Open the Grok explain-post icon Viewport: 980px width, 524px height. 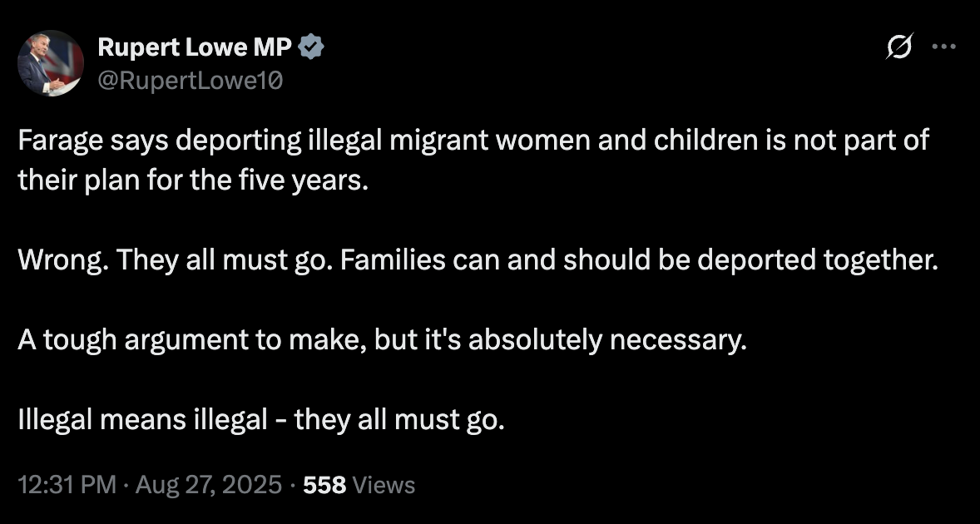point(899,47)
